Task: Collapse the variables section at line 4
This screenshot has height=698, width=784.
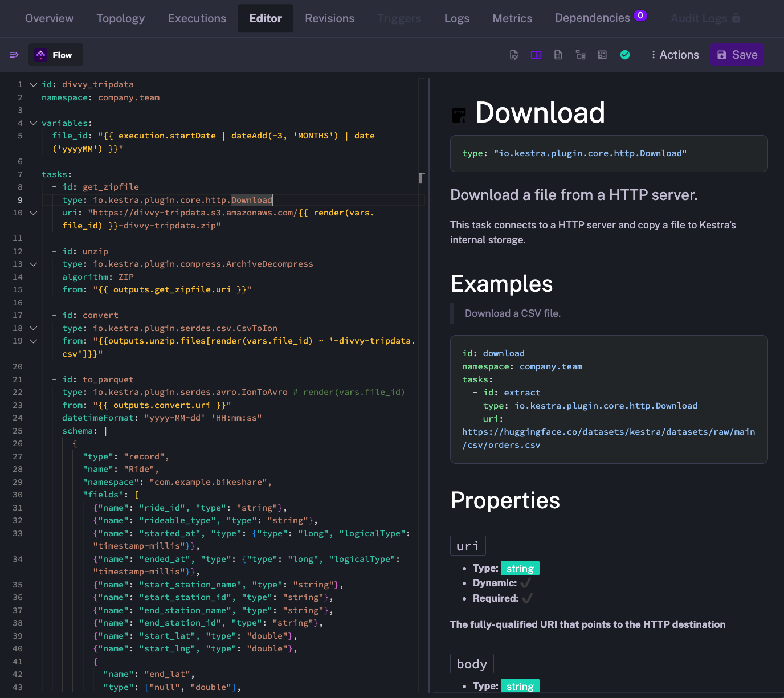Action: pyautogui.click(x=34, y=123)
